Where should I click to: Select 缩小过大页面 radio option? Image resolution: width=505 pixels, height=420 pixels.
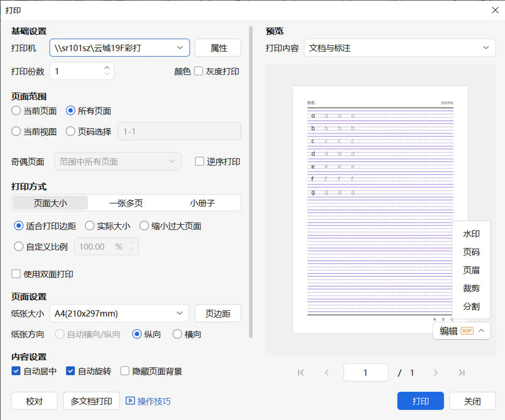144,226
